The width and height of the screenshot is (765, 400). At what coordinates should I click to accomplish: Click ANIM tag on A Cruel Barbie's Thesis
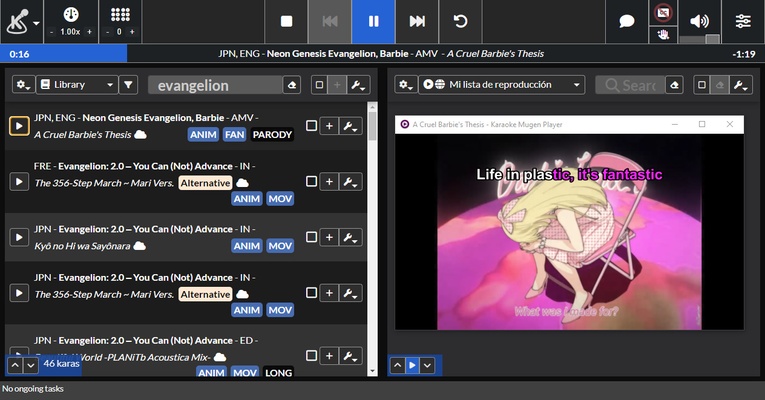tap(203, 135)
